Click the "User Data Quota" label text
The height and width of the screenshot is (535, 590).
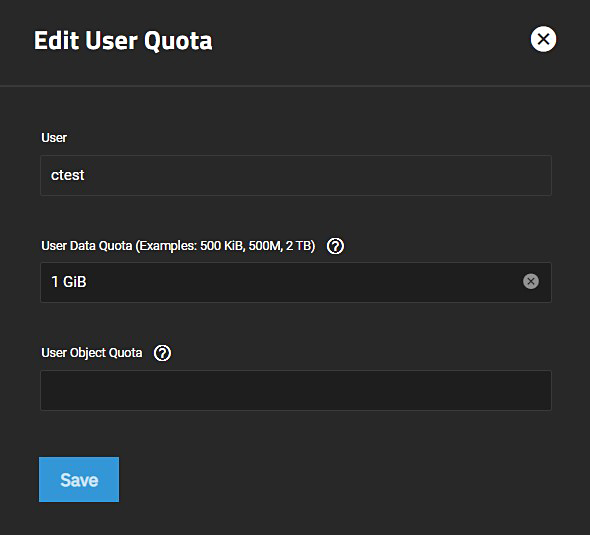(87, 246)
